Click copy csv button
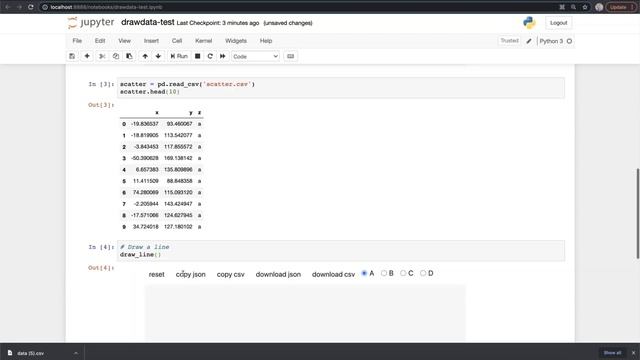Image resolution: width=640 pixels, height=360 pixels. click(x=231, y=274)
